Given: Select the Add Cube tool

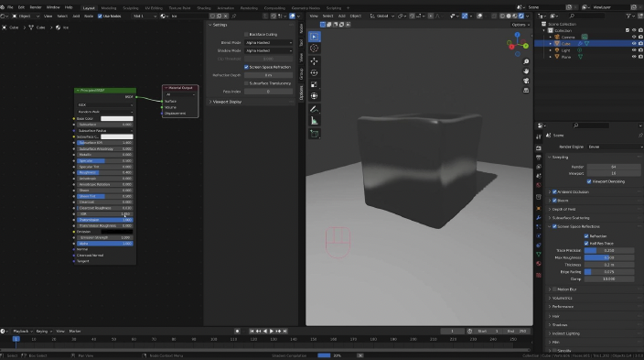Looking at the screenshot, I should 314,134.
